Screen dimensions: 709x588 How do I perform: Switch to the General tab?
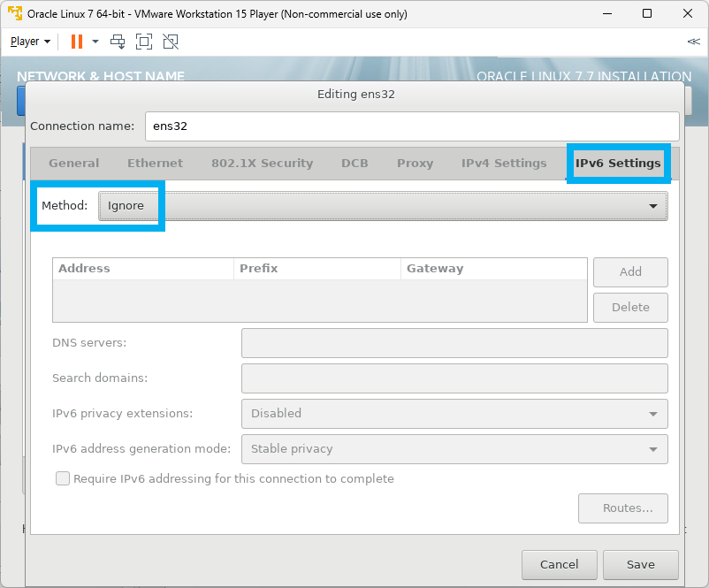73,164
